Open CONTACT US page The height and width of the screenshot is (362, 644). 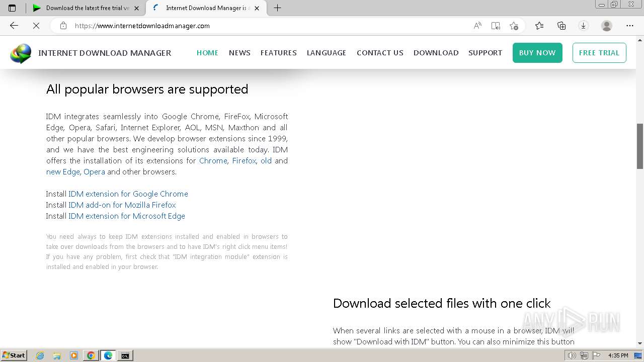point(380,53)
